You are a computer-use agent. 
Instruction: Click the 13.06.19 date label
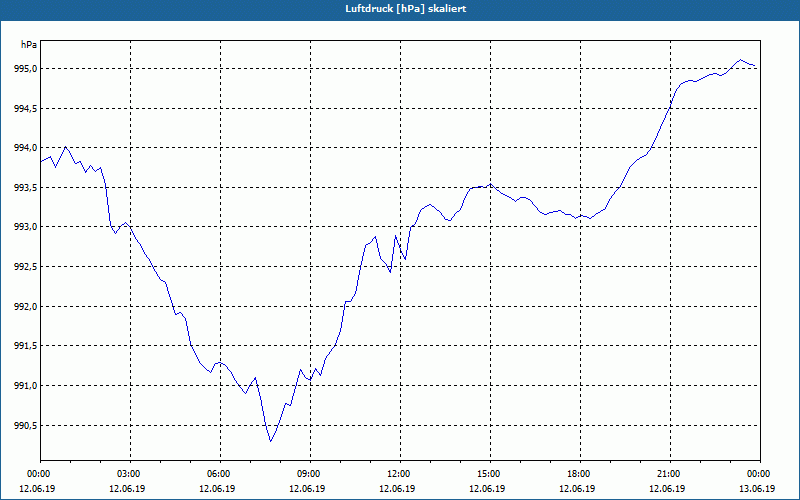(x=757, y=488)
